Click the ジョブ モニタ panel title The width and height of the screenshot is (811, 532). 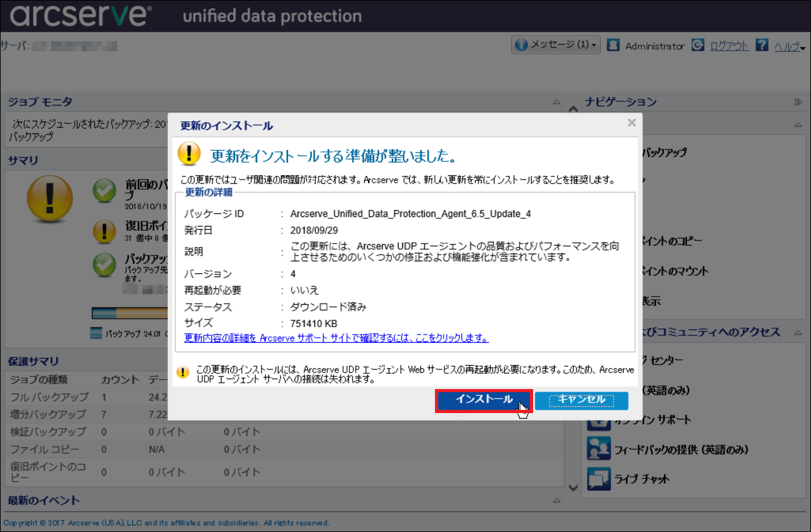tap(40, 102)
